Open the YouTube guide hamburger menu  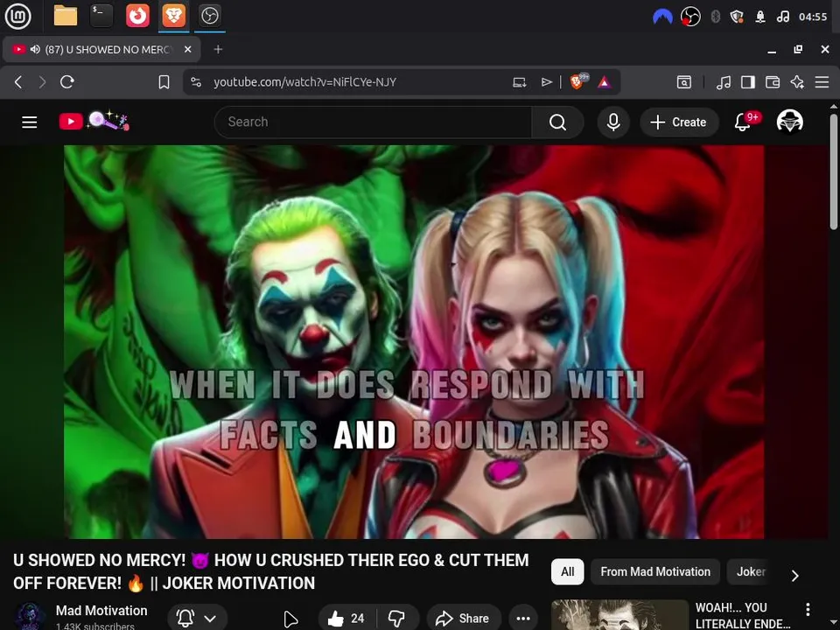[x=30, y=122]
